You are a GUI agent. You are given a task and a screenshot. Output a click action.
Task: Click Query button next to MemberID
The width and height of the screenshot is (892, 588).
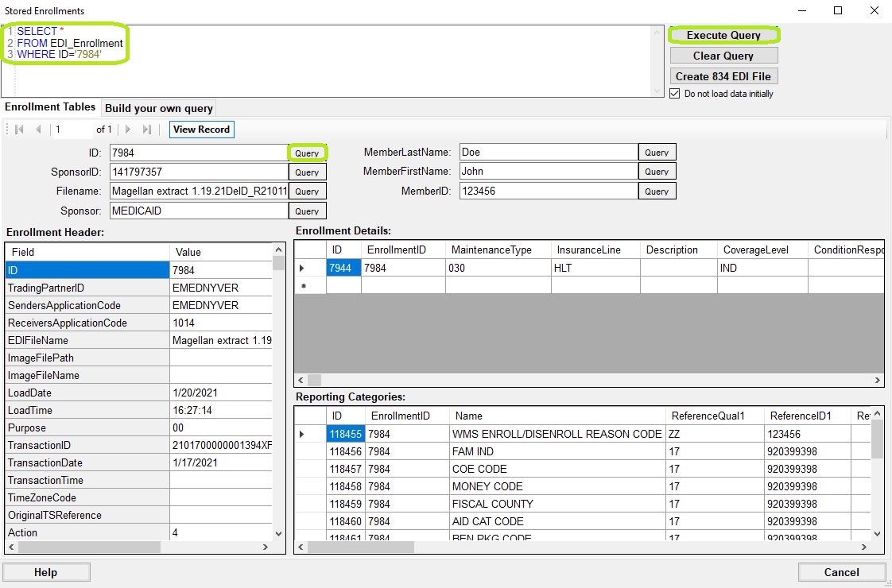[657, 191]
